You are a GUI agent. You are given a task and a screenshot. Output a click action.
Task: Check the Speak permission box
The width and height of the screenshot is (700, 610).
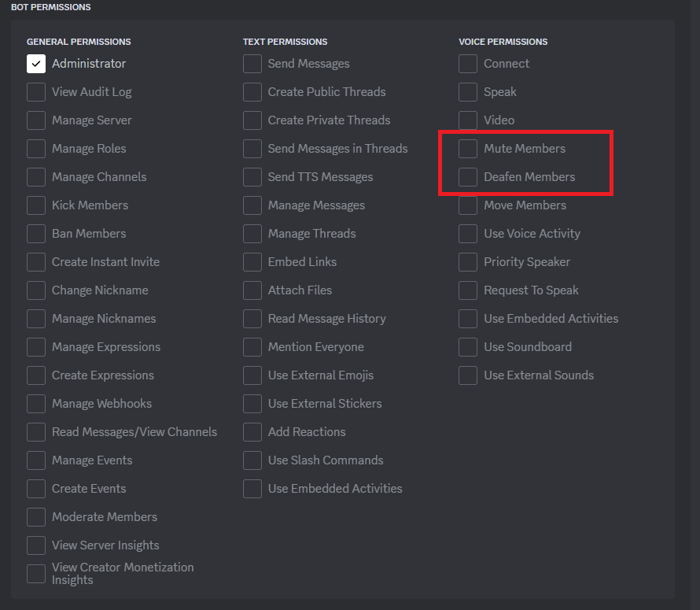[468, 92]
